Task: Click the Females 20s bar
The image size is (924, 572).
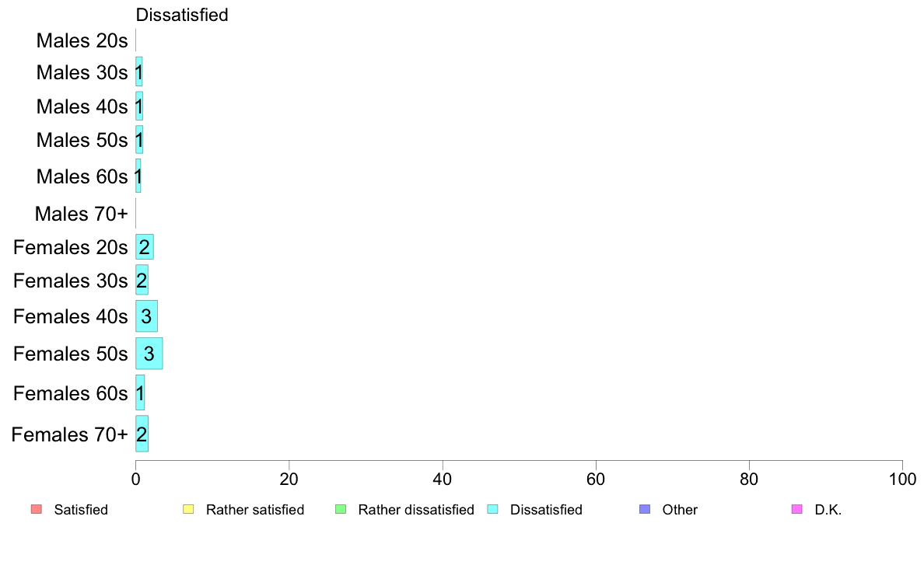Action: [x=144, y=247]
